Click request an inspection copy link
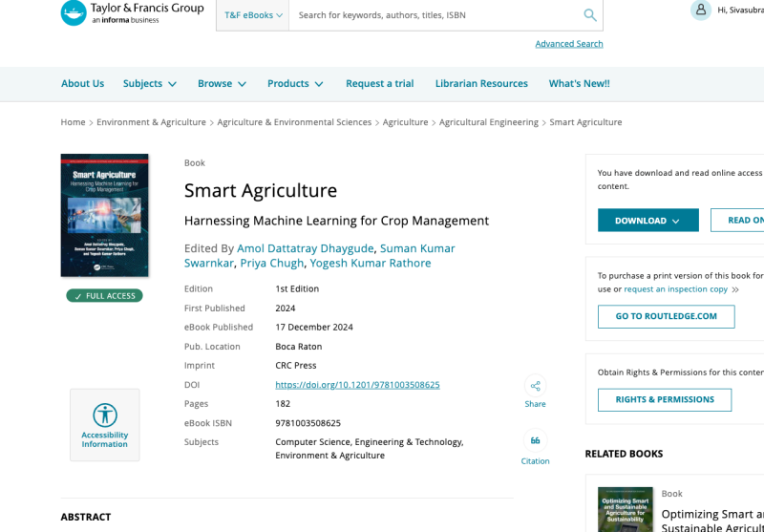The image size is (764, 532). (x=675, y=289)
